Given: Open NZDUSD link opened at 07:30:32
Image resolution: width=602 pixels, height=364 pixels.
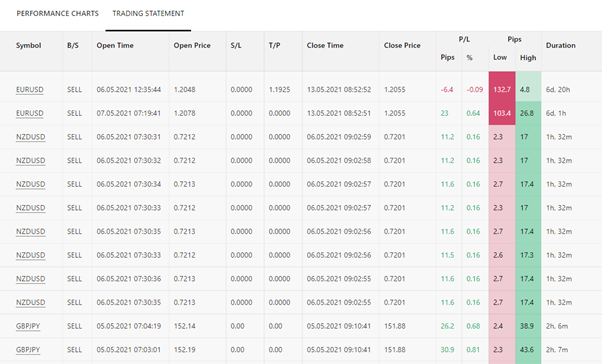Looking at the screenshot, I should pos(30,160).
